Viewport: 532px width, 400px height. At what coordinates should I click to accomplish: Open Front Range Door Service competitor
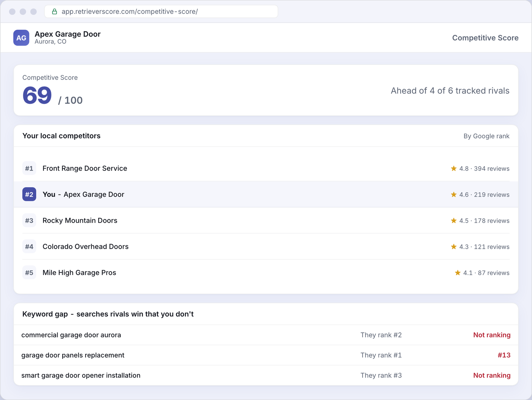[85, 168]
